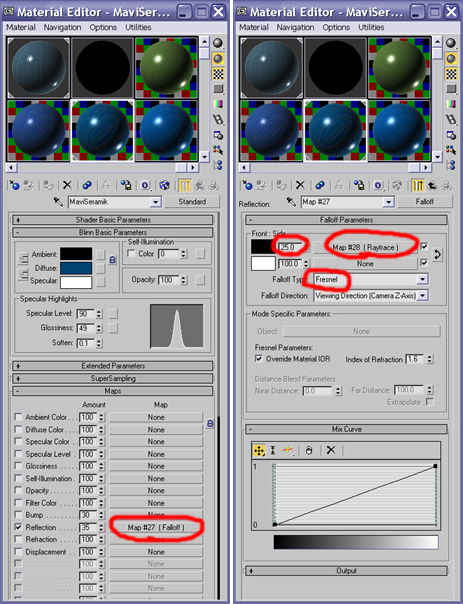Viewport: 463px width, 604px height.
Task: Click Select by Material icon in Standard material window
Action: (218, 149)
